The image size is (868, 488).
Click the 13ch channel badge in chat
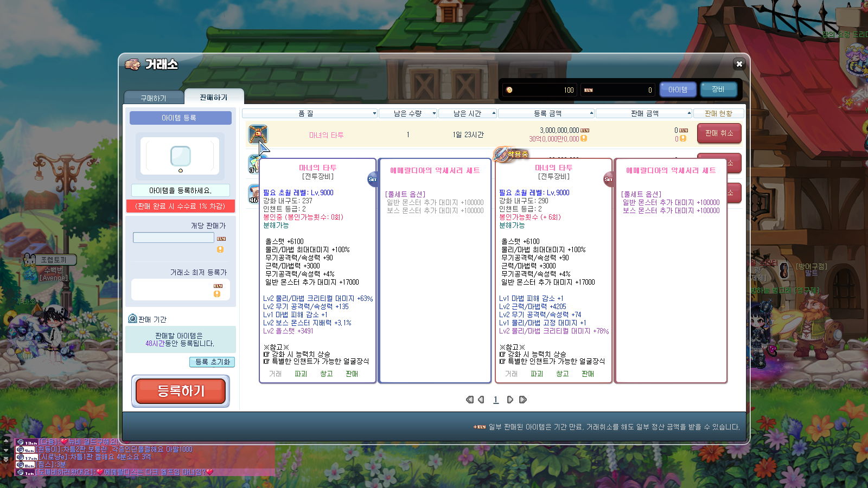[26, 442]
